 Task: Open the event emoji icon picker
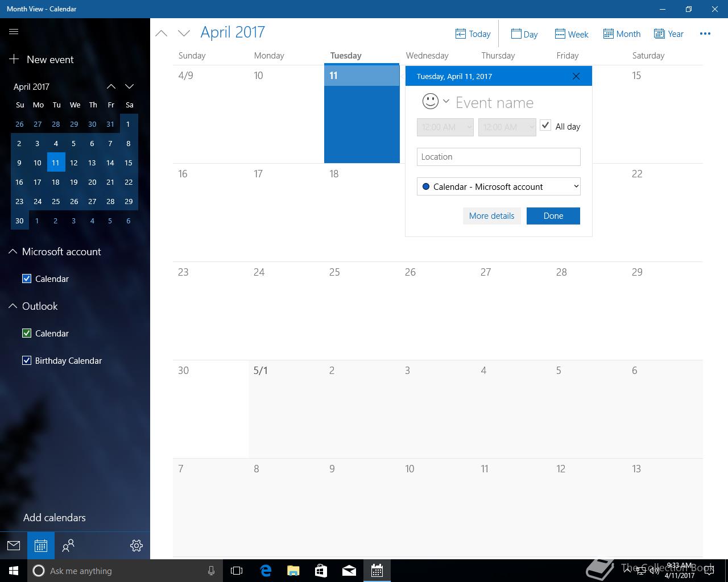point(436,101)
